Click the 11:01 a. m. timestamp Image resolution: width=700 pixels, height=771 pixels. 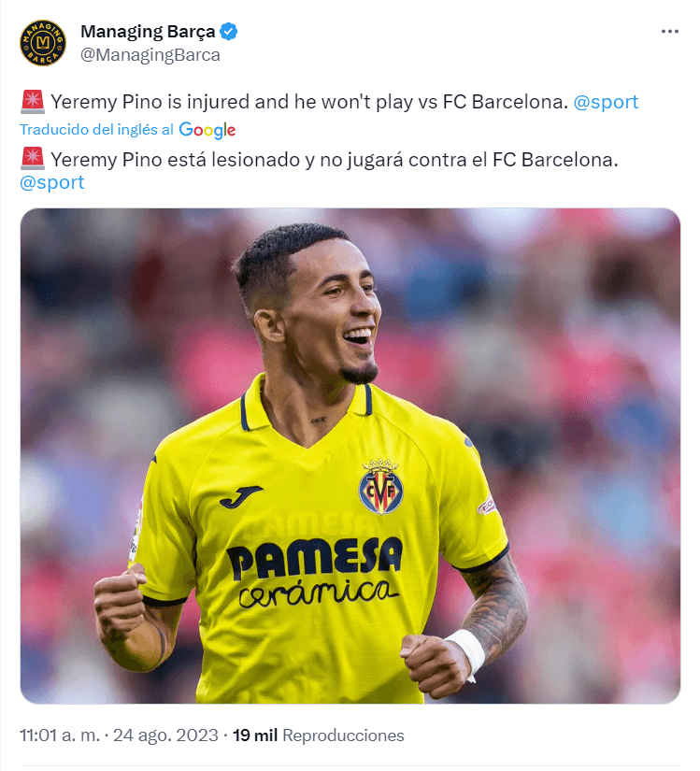tap(60, 735)
